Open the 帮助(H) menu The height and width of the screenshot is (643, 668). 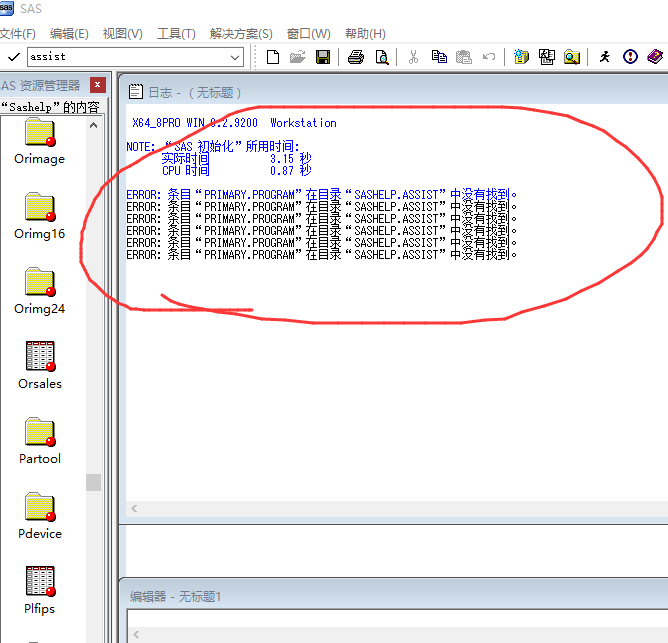(x=365, y=34)
